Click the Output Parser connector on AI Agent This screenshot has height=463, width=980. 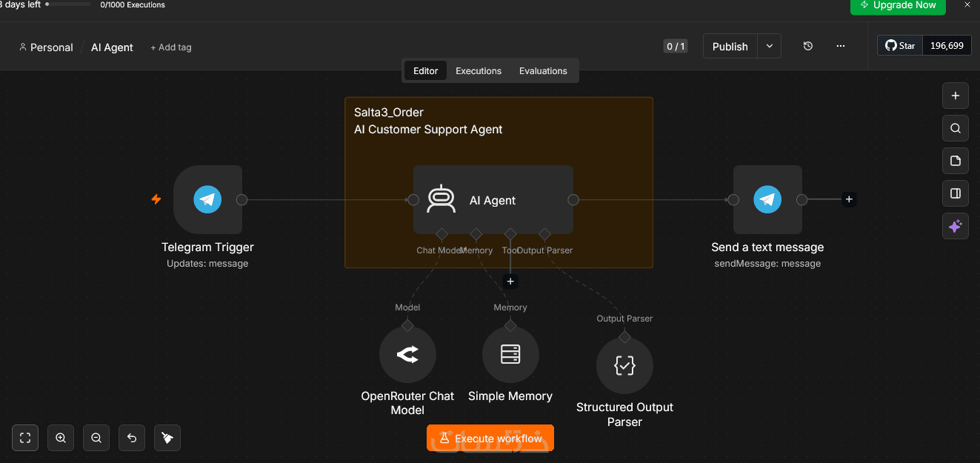pos(544,234)
